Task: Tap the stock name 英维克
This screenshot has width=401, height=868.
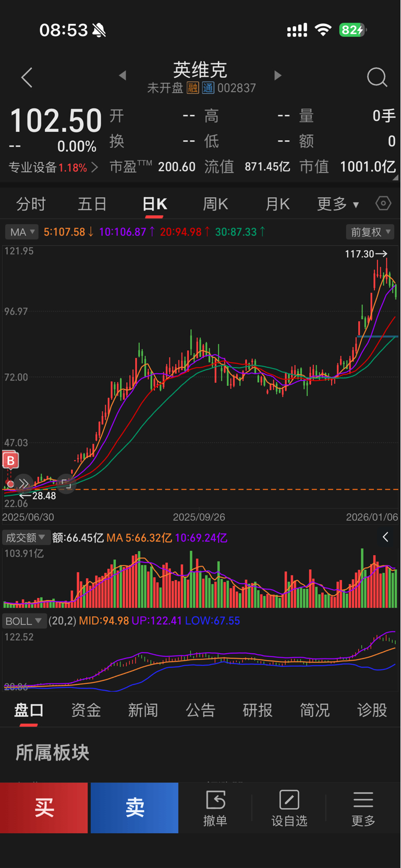Action: tap(200, 69)
